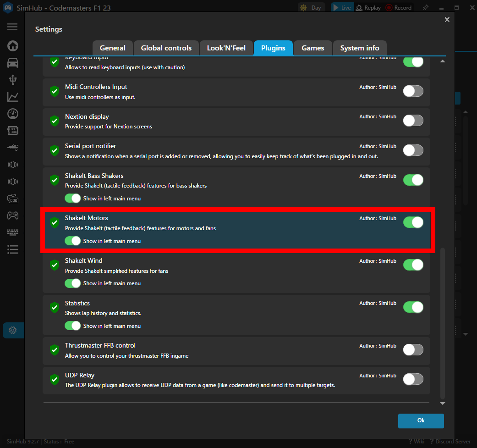477x448 pixels.
Task: Switch to the Global controls tab
Action: pos(166,48)
